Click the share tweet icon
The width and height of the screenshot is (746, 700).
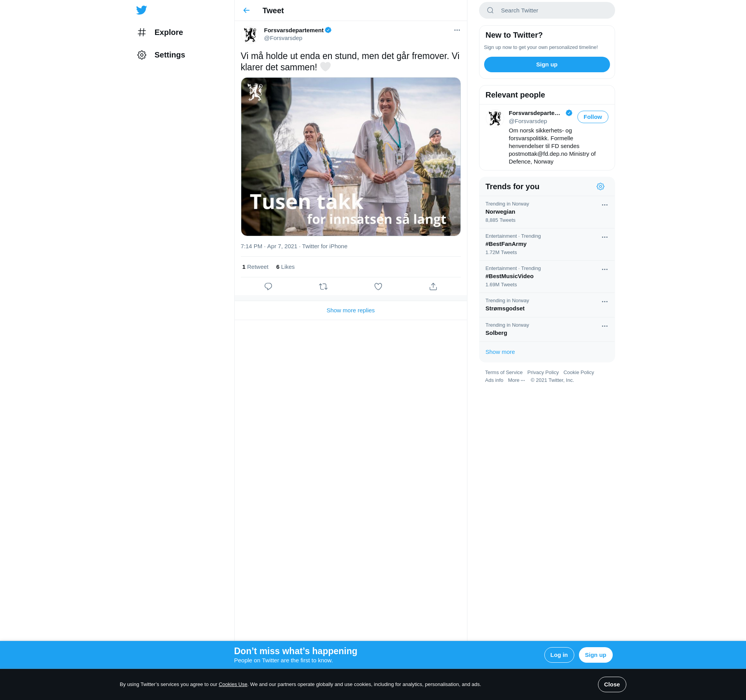(433, 287)
